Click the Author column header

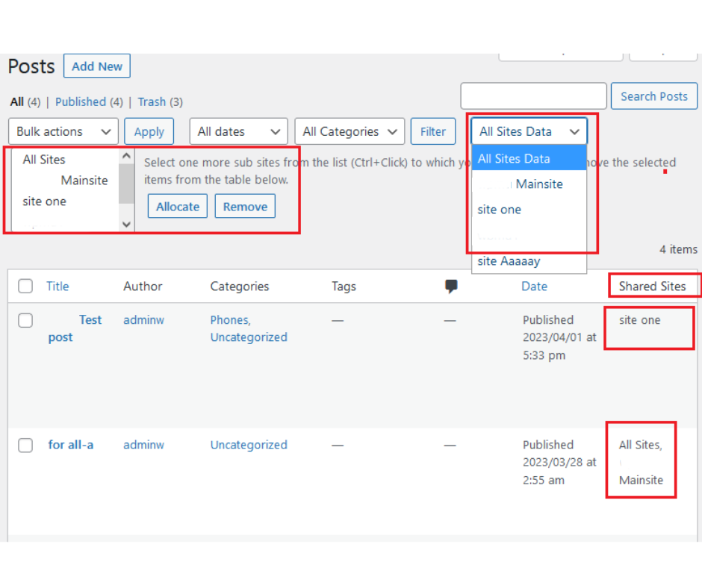(143, 287)
